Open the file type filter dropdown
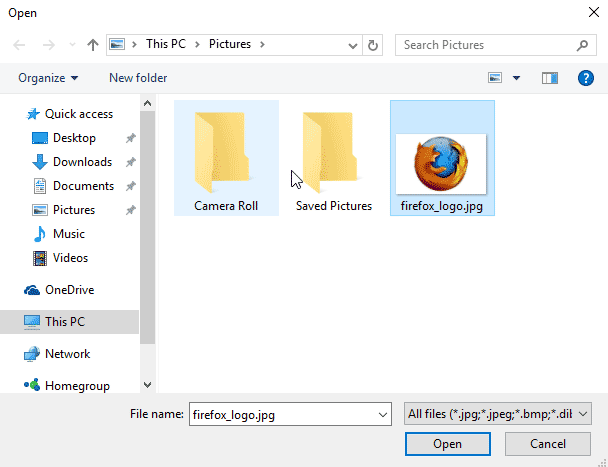 497,414
